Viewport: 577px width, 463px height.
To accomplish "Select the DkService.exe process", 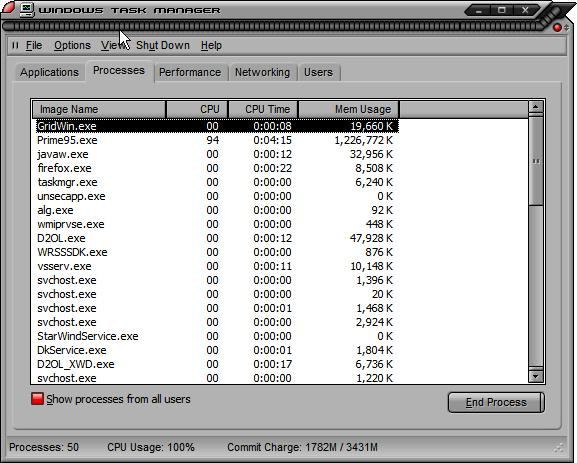I will click(217, 350).
